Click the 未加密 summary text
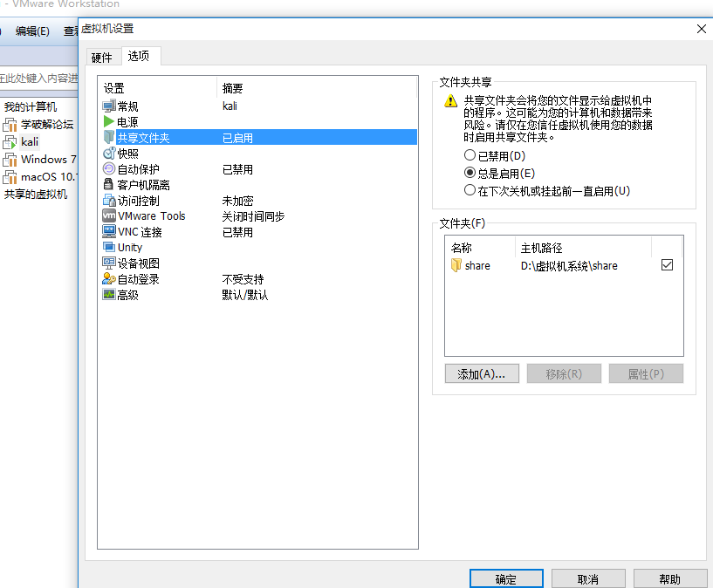 (x=237, y=201)
